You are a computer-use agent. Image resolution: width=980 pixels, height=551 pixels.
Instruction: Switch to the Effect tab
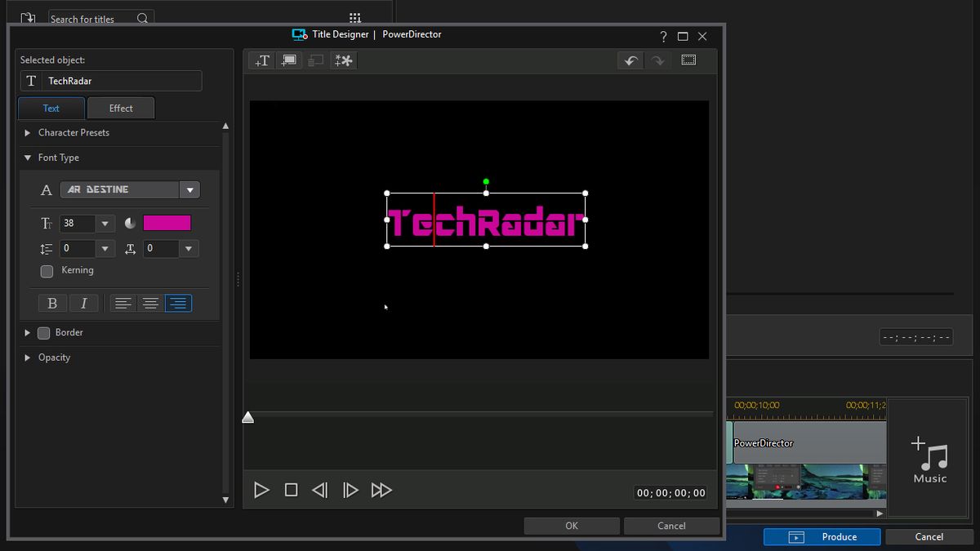121,107
